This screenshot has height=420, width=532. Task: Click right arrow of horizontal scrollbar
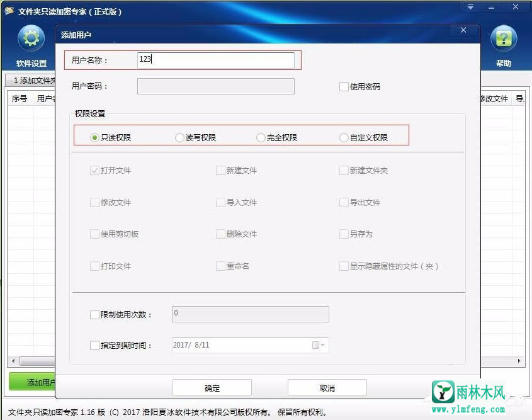click(519, 361)
